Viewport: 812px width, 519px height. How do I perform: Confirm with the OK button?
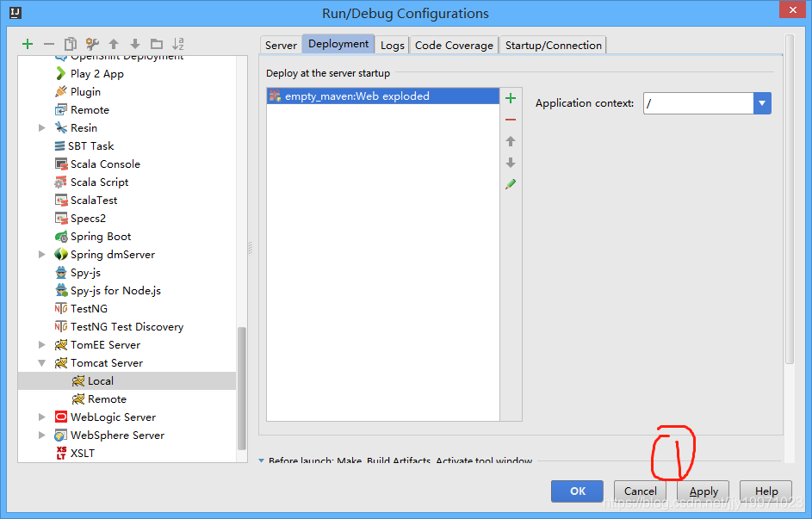(x=578, y=491)
